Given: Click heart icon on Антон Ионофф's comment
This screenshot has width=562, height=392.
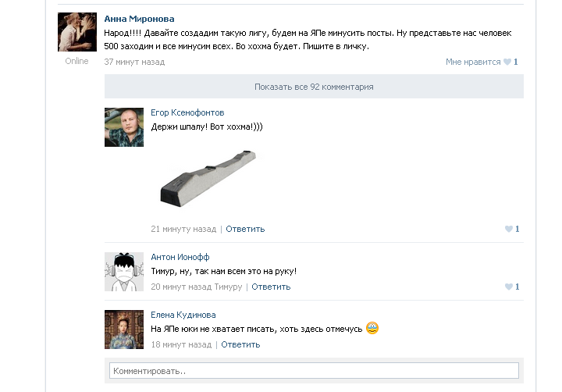Looking at the screenshot, I should [509, 287].
